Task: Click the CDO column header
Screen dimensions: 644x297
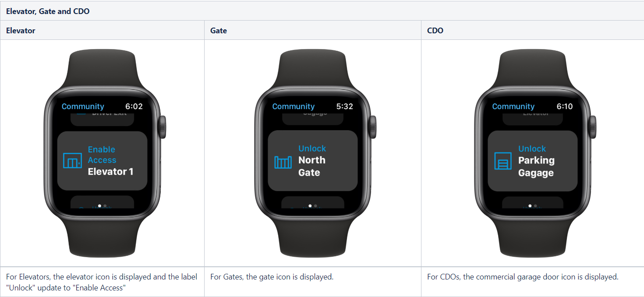Action: [x=533, y=31]
